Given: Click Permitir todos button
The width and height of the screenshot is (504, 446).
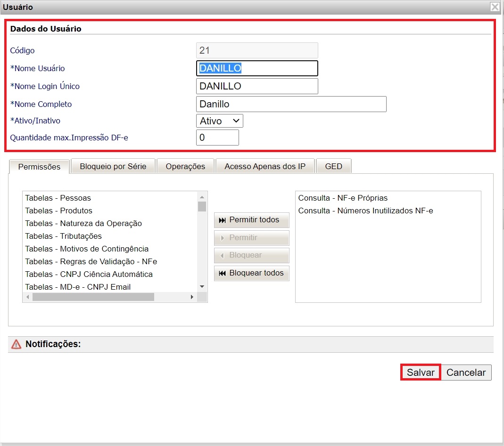Looking at the screenshot, I should coord(252,220).
